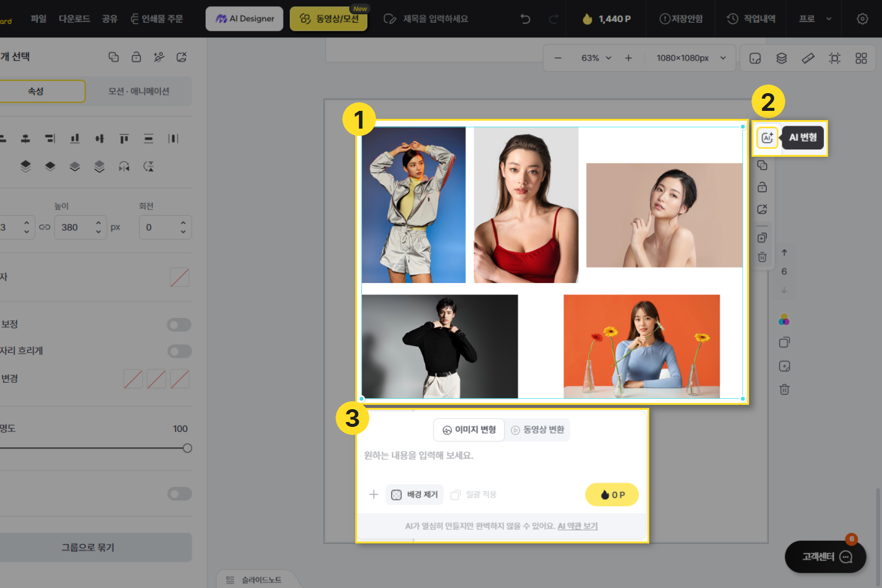Click the plus icon in AI prompt box

374,494
